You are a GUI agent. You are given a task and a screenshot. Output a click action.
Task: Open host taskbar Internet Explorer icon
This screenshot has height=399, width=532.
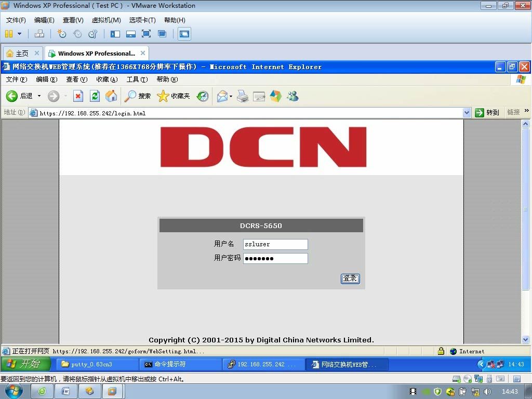click(42, 392)
